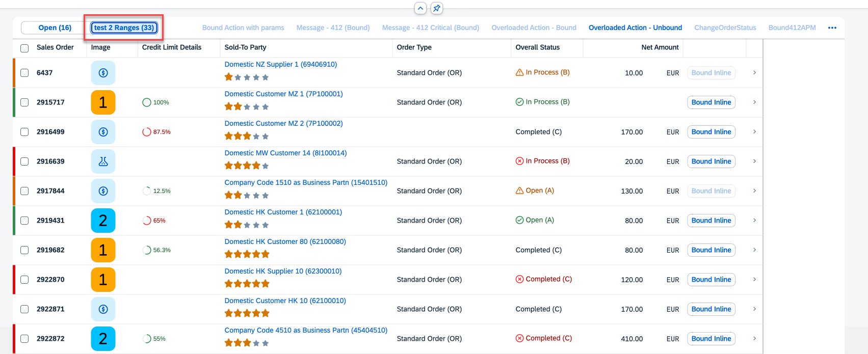Click the blue 2 avatar for order 2919431
The height and width of the screenshot is (354, 868).
pos(103,221)
